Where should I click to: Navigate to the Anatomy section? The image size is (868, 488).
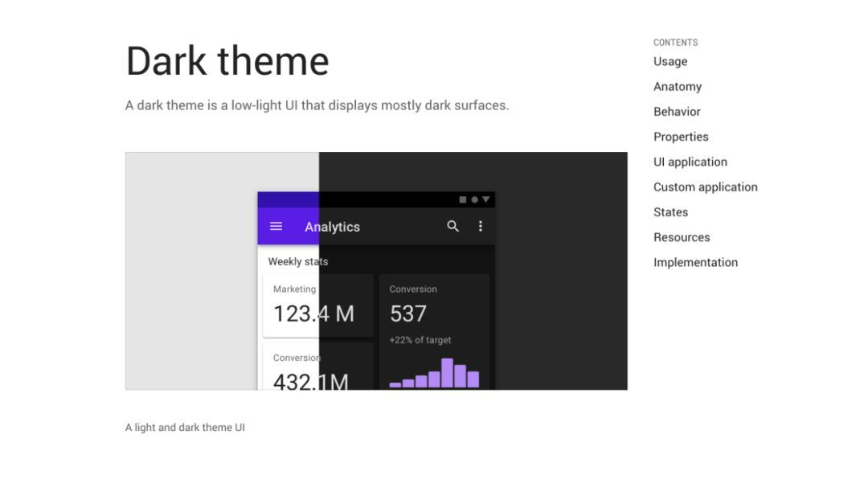[678, 86]
